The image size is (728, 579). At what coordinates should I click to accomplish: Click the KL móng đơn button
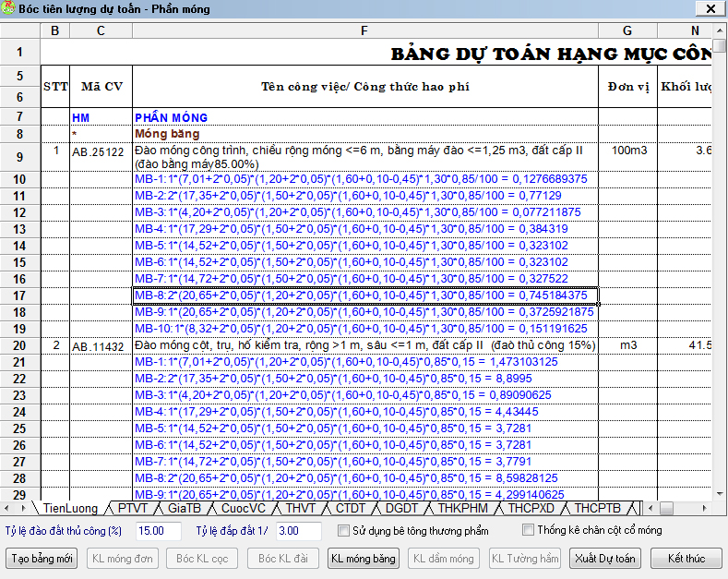pyautogui.click(x=123, y=559)
